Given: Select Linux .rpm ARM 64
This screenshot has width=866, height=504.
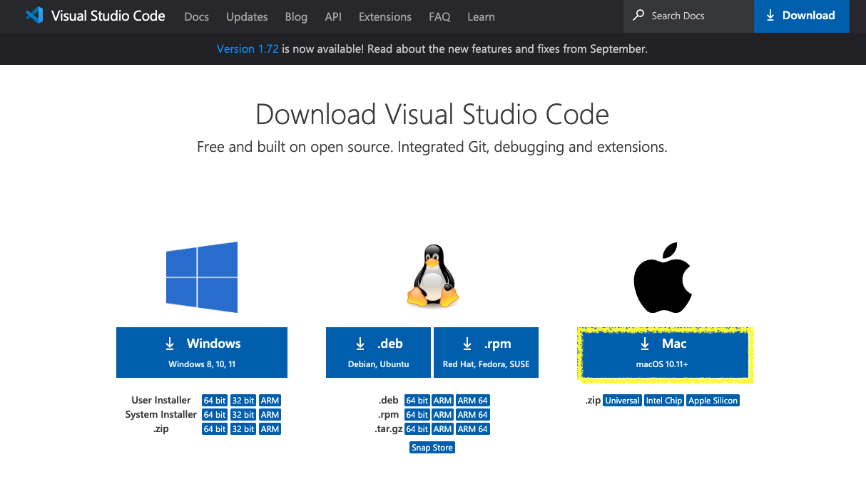Looking at the screenshot, I should (473, 415).
